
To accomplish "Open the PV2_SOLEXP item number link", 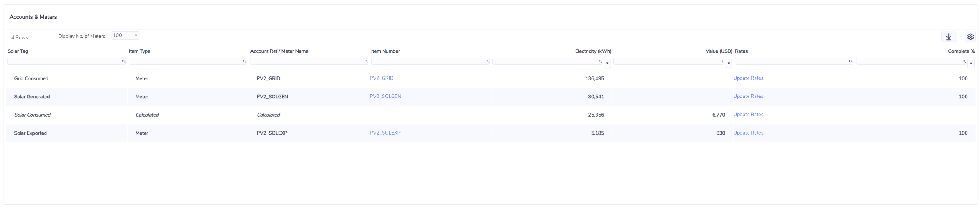I will tap(385, 133).
